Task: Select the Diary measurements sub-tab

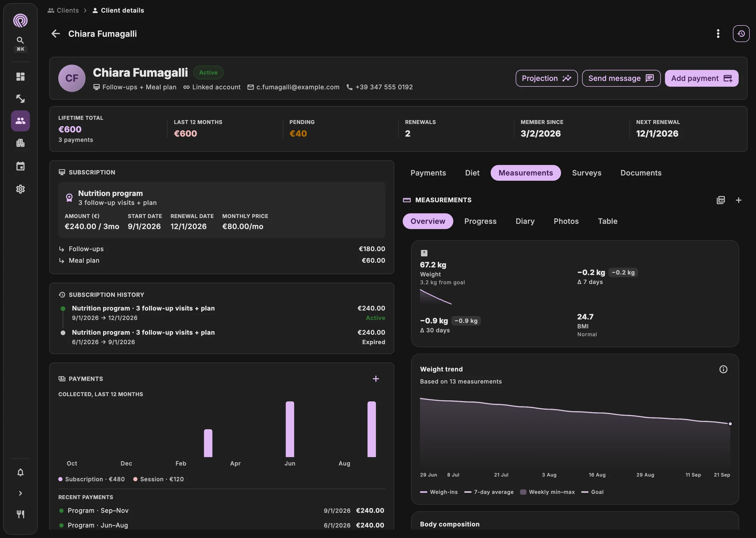Action: pos(525,221)
